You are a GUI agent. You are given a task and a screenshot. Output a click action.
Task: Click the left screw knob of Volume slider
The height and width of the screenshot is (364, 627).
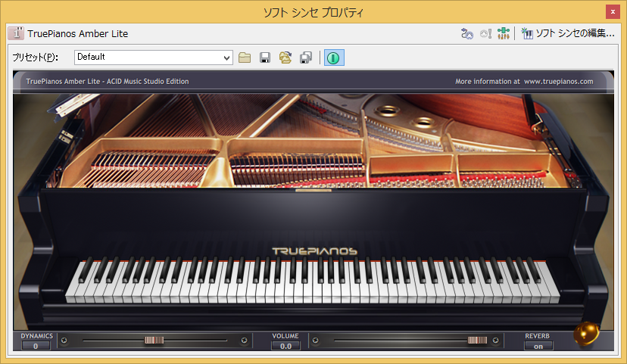[316, 341]
